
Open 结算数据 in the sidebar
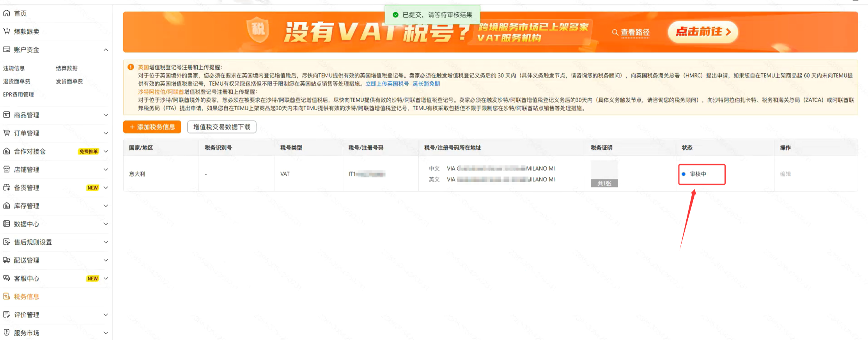tap(67, 68)
